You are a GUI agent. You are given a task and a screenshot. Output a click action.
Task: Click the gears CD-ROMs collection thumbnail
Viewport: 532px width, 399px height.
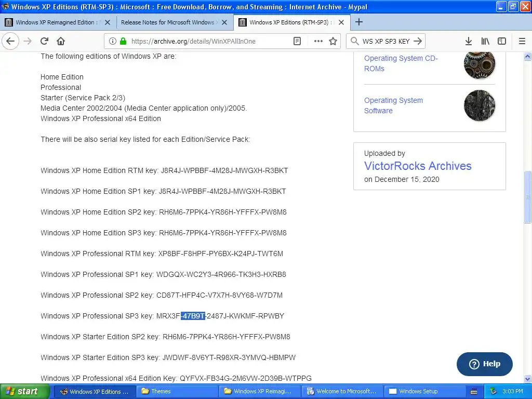(480, 64)
